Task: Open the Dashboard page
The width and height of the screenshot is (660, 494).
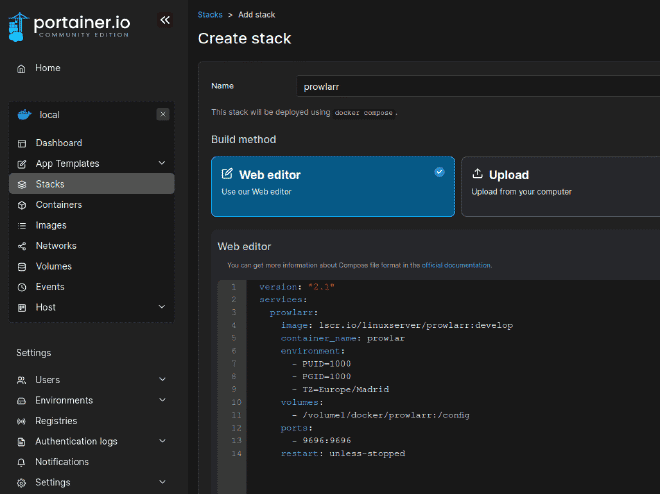Action: (59, 143)
